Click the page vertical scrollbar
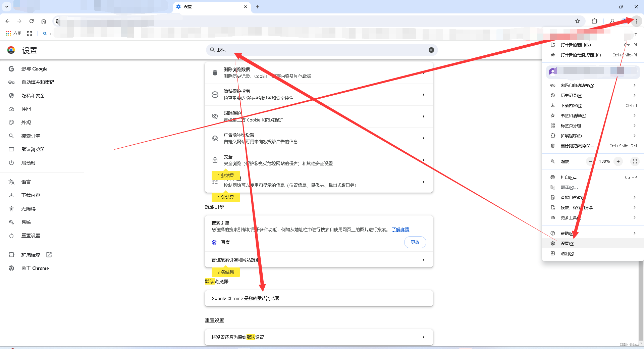Screen dimensions: 644x349 click(641, 300)
